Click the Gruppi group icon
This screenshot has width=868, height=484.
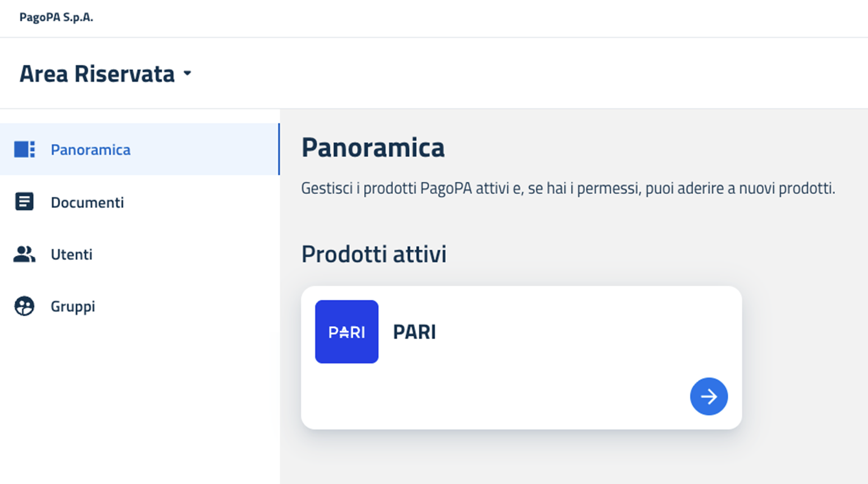24,306
